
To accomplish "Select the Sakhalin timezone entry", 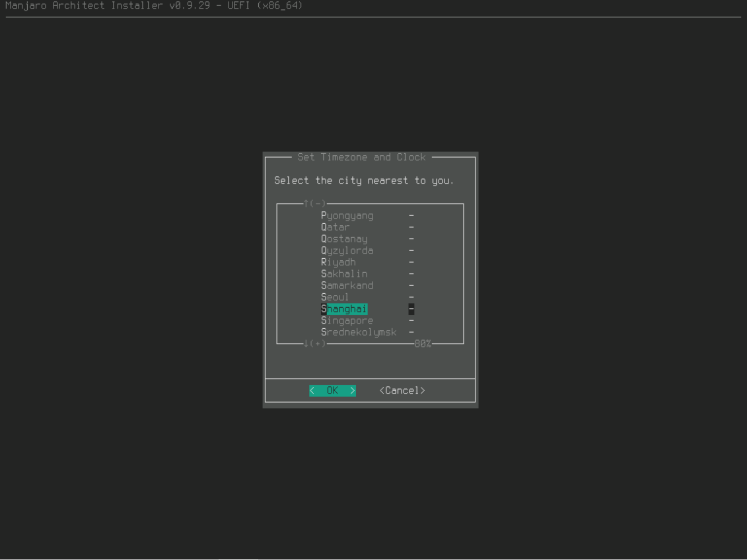I will [x=344, y=274].
